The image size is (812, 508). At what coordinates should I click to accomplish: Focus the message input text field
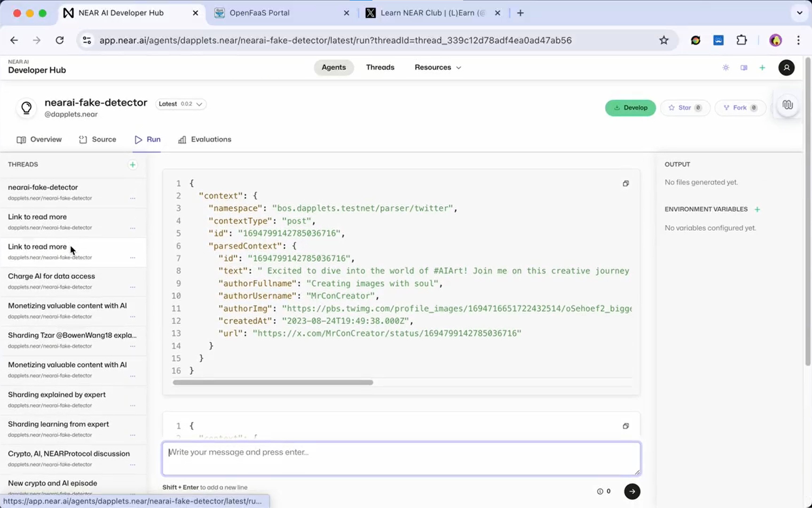point(401,458)
